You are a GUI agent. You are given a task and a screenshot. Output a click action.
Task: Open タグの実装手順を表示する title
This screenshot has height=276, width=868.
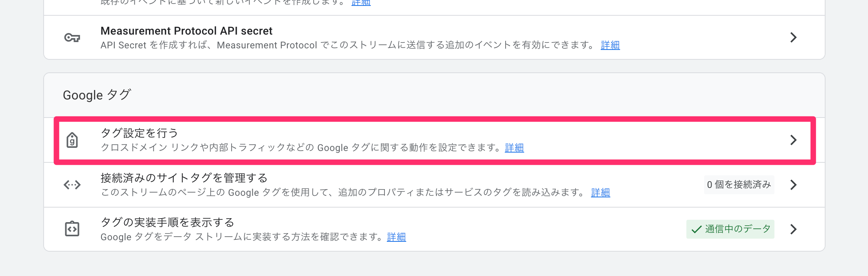tap(167, 222)
